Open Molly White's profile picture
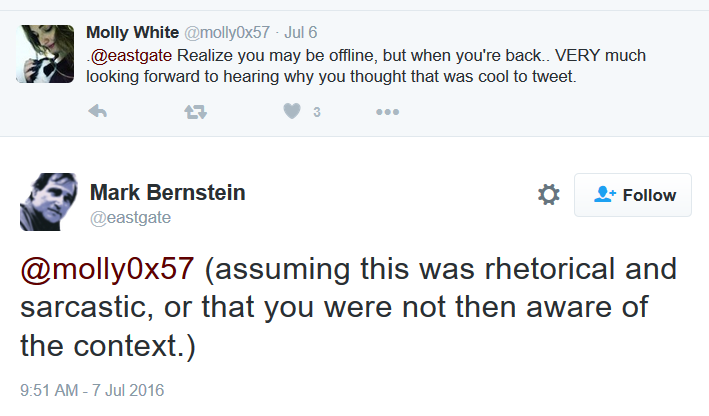This screenshot has height=416, width=709. pyautogui.click(x=45, y=54)
